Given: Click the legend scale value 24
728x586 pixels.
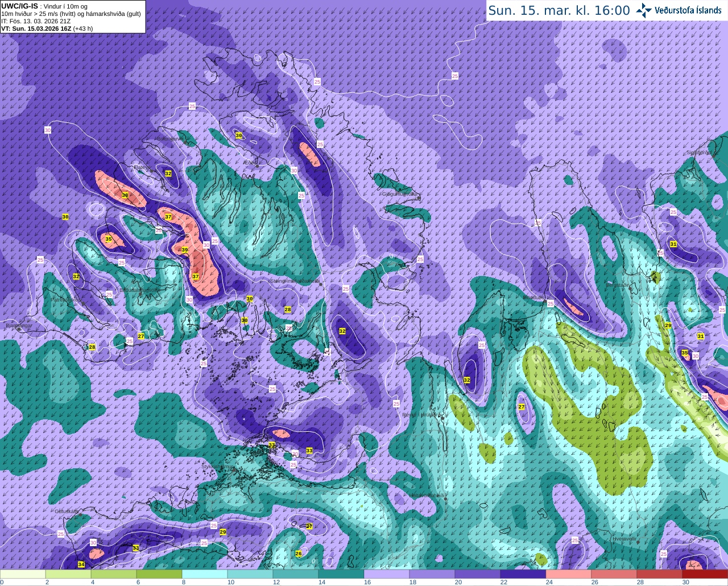Looking at the screenshot, I should [549, 582].
